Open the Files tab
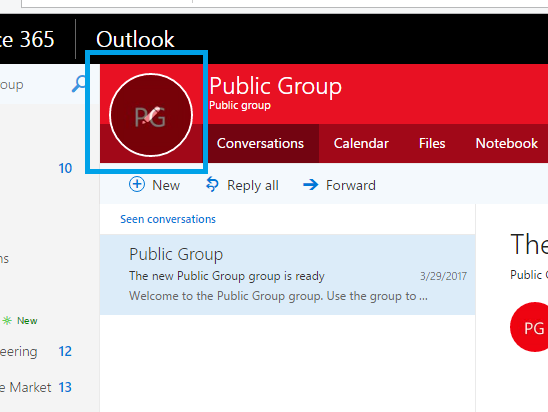 coord(432,143)
